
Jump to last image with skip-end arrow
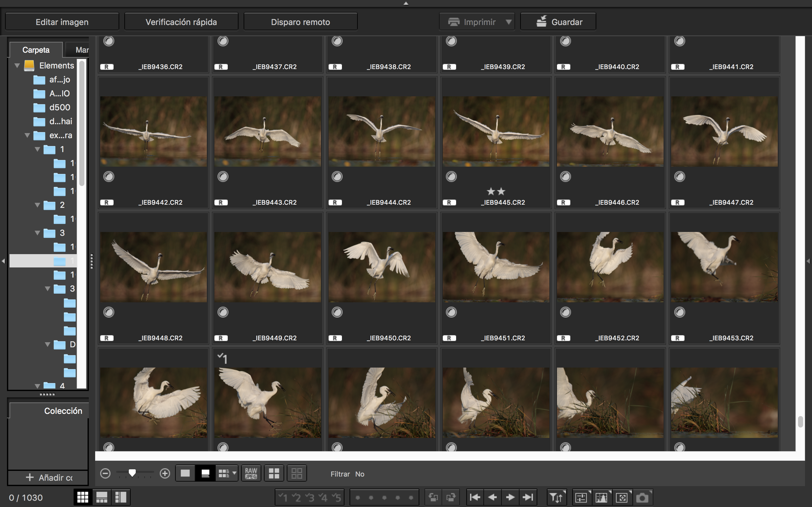coord(528,497)
